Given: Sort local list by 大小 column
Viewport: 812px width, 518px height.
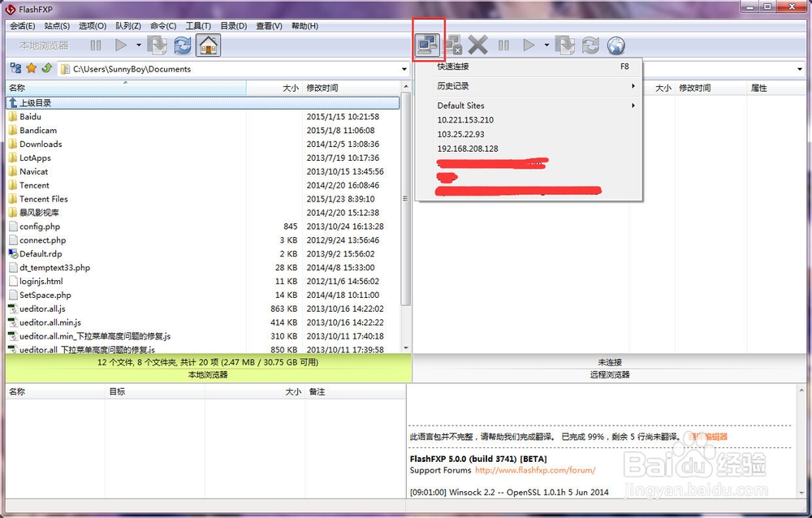Looking at the screenshot, I should (x=274, y=88).
